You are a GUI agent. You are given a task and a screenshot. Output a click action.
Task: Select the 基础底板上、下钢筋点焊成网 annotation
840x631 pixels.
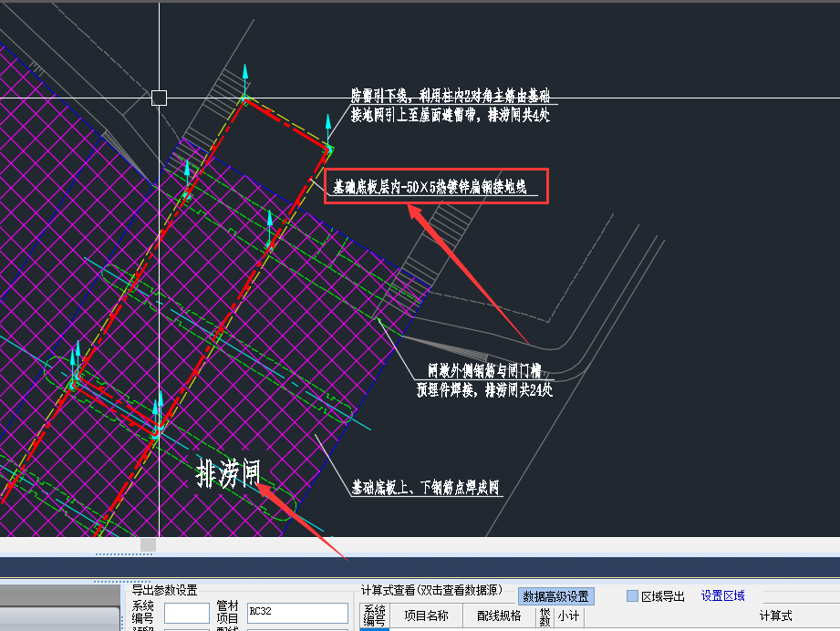(425, 487)
